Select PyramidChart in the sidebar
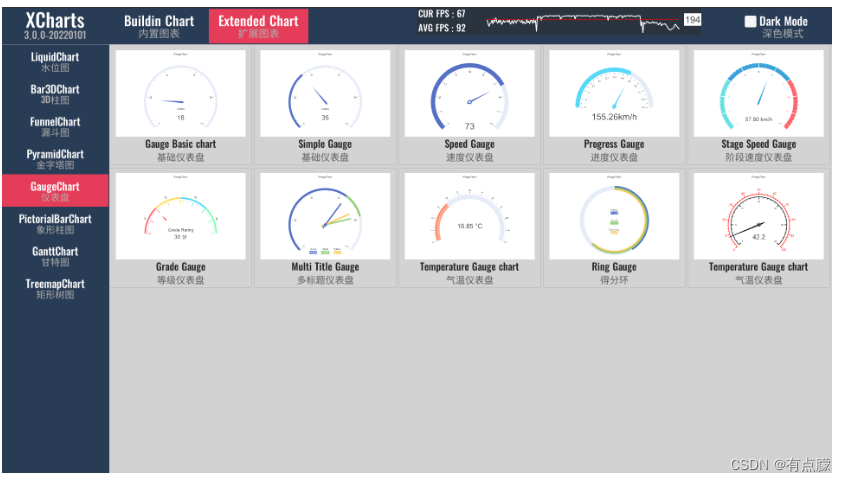This screenshot has width=846, height=482. coord(56,161)
